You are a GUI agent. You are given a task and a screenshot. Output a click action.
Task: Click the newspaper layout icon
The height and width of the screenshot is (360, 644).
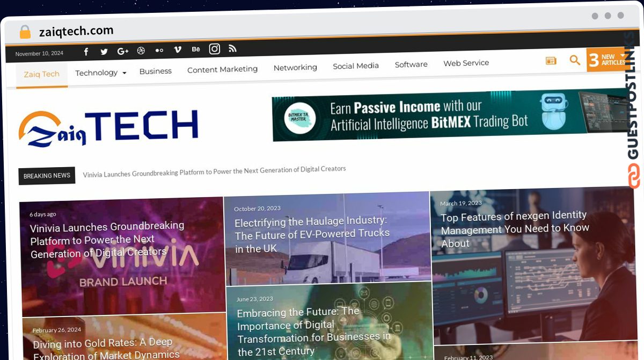(551, 61)
